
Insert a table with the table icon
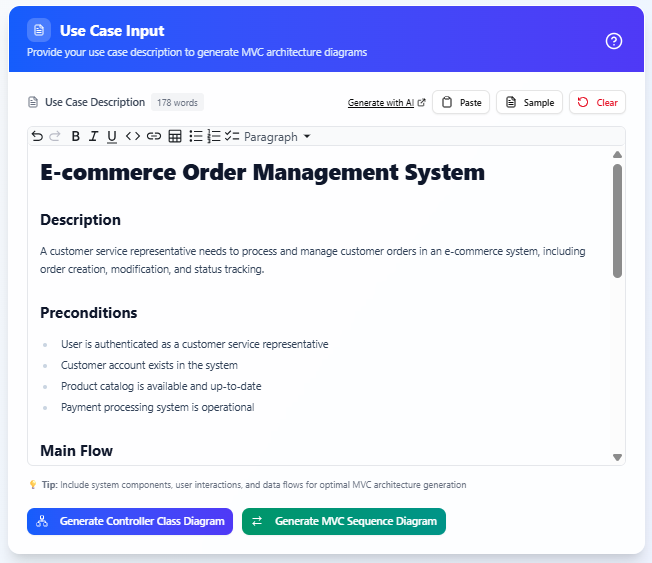click(175, 136)
